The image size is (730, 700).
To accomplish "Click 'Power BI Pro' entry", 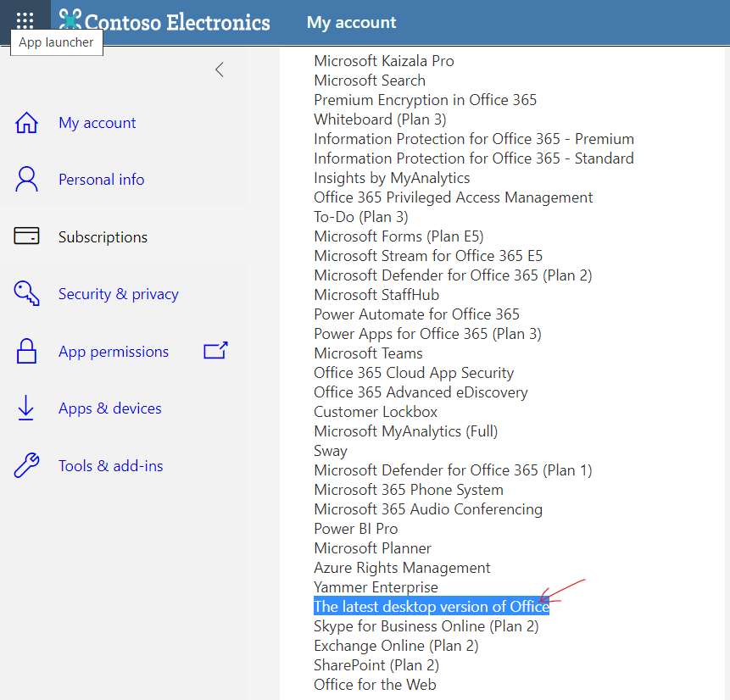I will click(x=356, y=529).
